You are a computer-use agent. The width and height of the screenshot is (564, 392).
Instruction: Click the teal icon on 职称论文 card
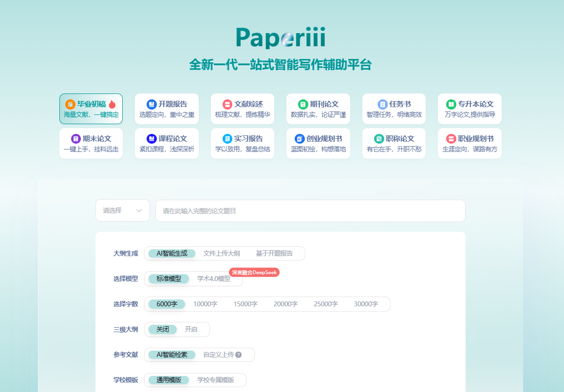tap(379, 139)
